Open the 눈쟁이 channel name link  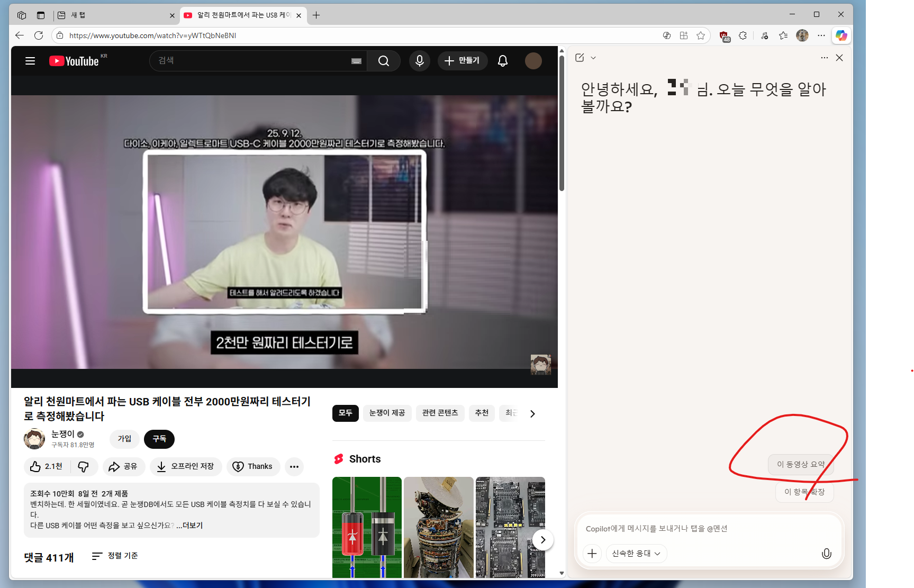click(63, 434)
